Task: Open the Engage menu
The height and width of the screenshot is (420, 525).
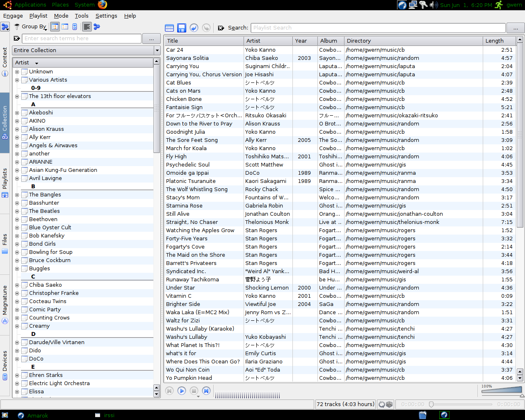Action: [x=13, y=16]
